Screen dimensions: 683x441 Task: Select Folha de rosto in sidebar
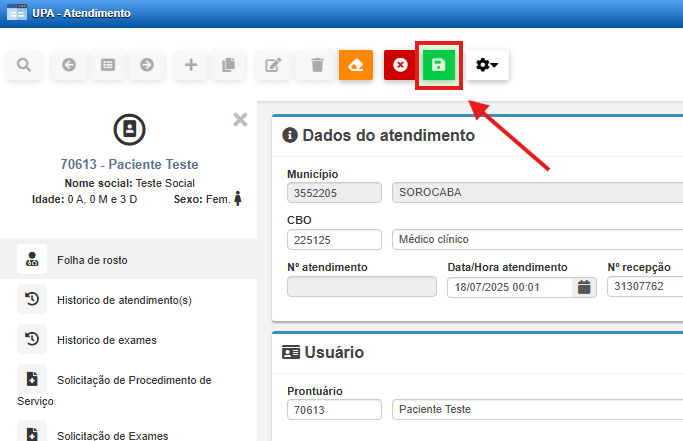pos(92,260)
